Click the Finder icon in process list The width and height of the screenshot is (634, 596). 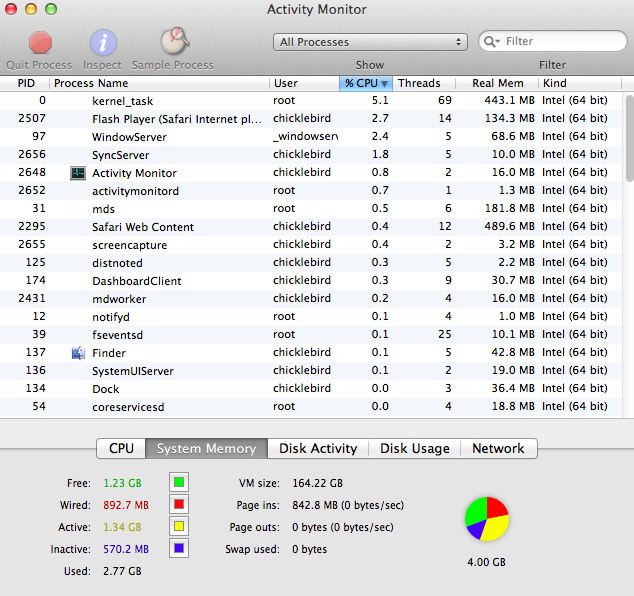[78, 353]
